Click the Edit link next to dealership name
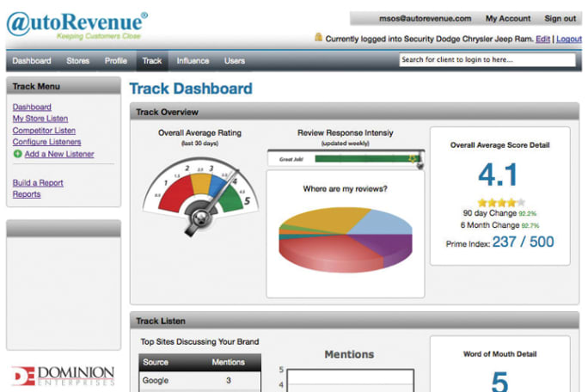 (x=543, y=39)
